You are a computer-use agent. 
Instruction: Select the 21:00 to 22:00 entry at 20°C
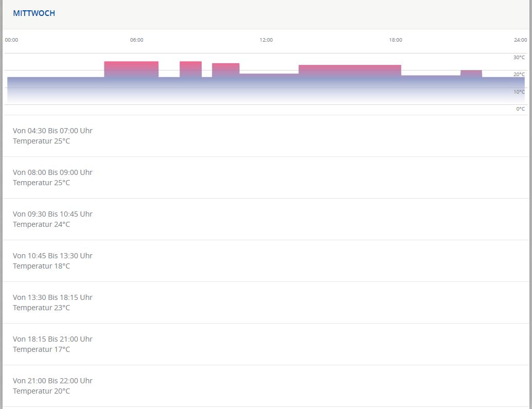52,386
